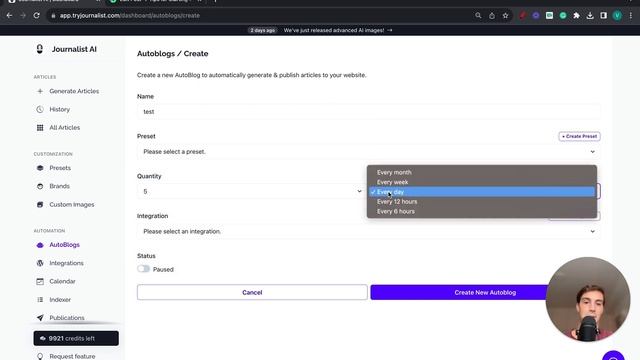Click the clock icon next to History
640x360 pixels.
[40, 109]
